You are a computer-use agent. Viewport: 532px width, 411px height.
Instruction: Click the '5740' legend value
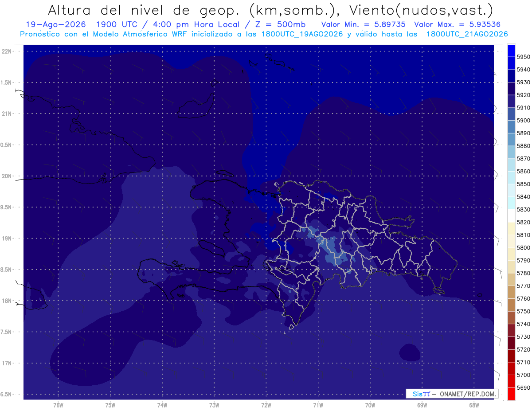[524, 324]
